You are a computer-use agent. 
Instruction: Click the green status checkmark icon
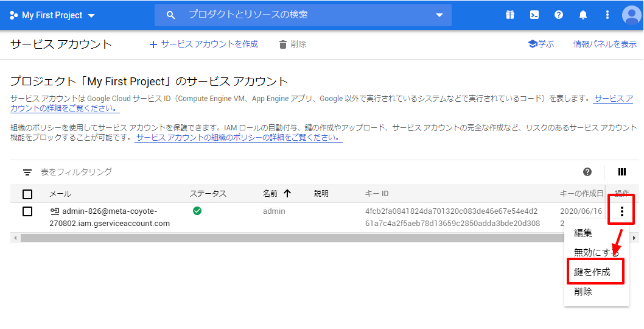(x=197, y=211)
